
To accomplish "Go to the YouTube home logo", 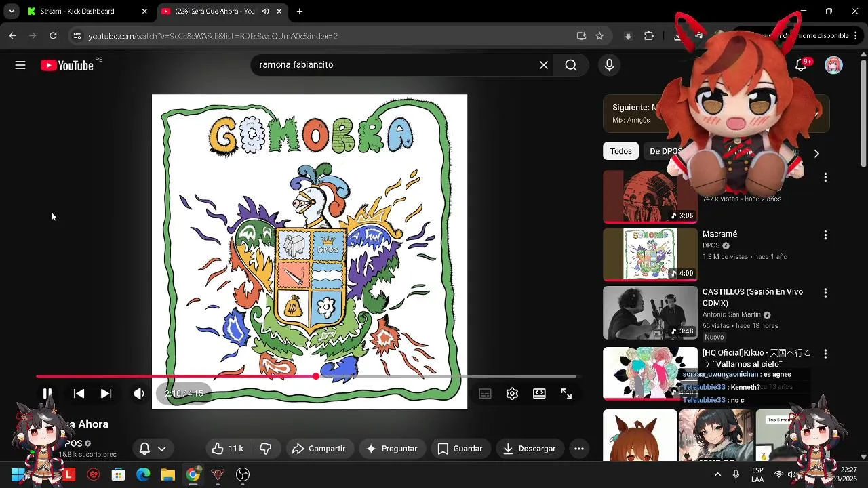I will [x=66, y=65].
